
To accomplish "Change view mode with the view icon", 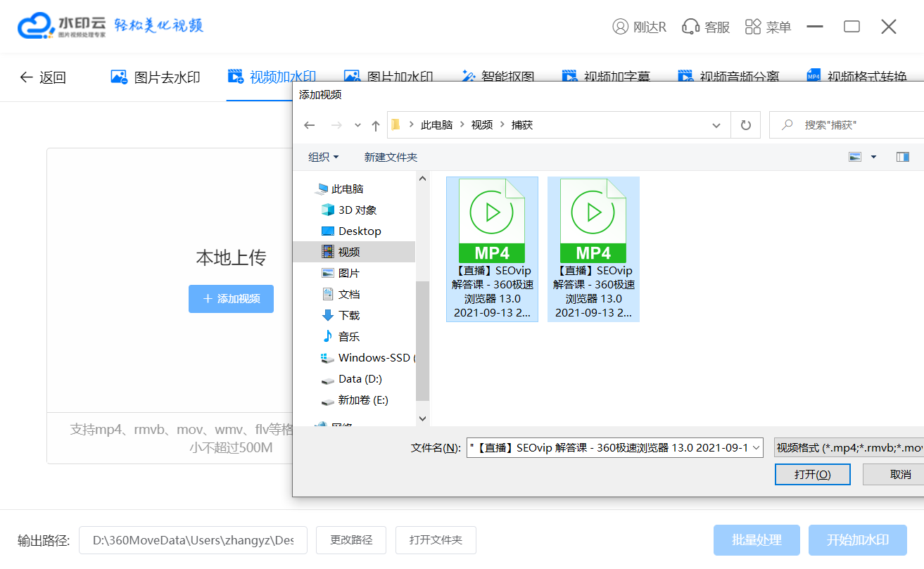I will point(855,157).
